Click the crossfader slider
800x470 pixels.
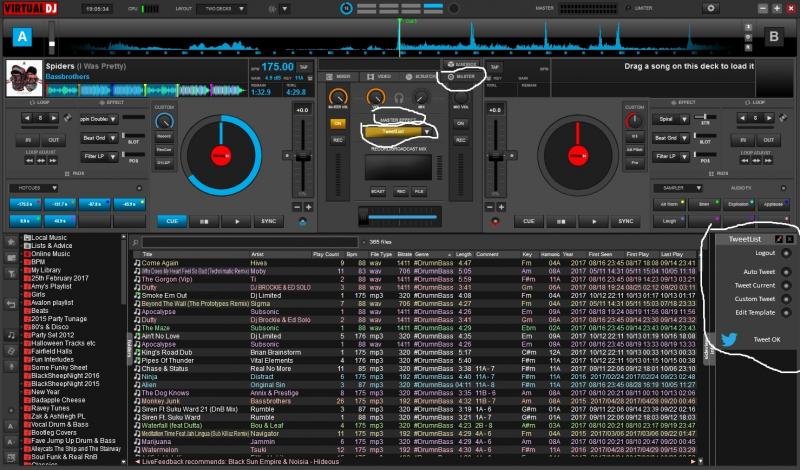point(399,216)
